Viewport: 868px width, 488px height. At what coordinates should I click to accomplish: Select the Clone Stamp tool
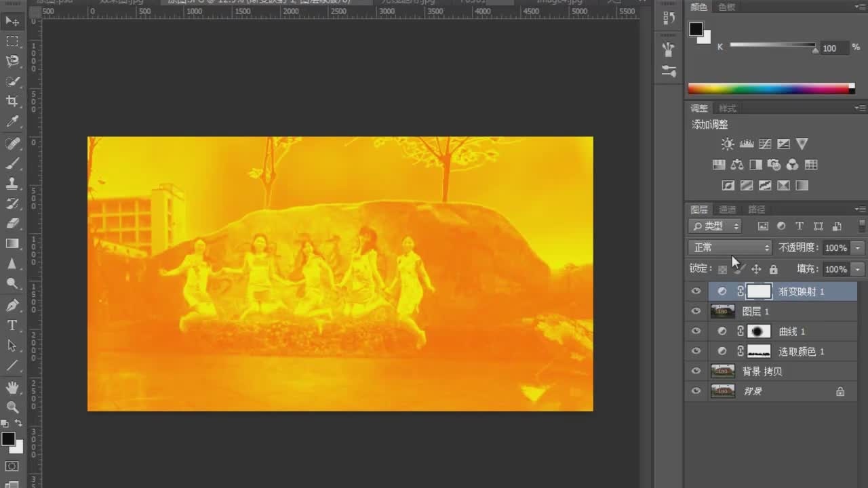[12, 183]
